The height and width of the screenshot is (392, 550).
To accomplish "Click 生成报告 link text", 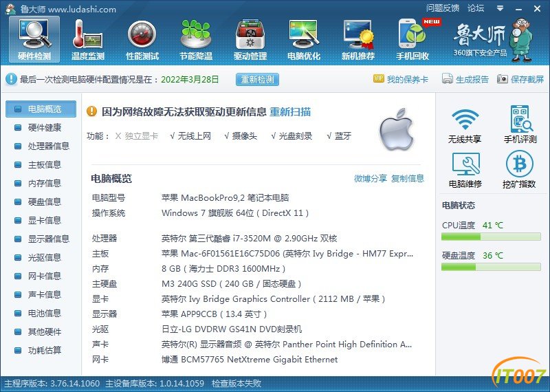I will [472, 79].
